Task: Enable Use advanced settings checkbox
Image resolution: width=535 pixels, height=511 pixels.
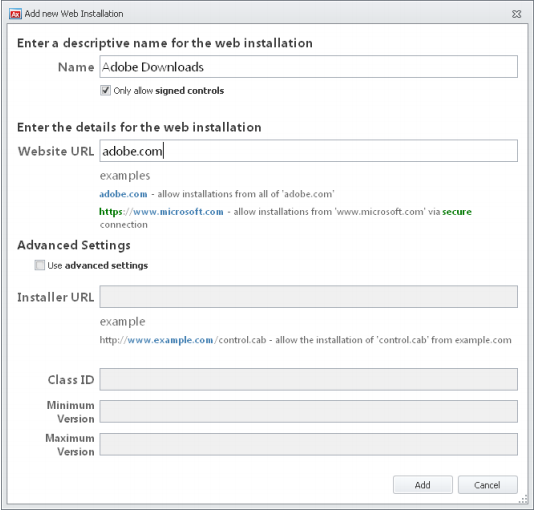Action: [40, 265]
